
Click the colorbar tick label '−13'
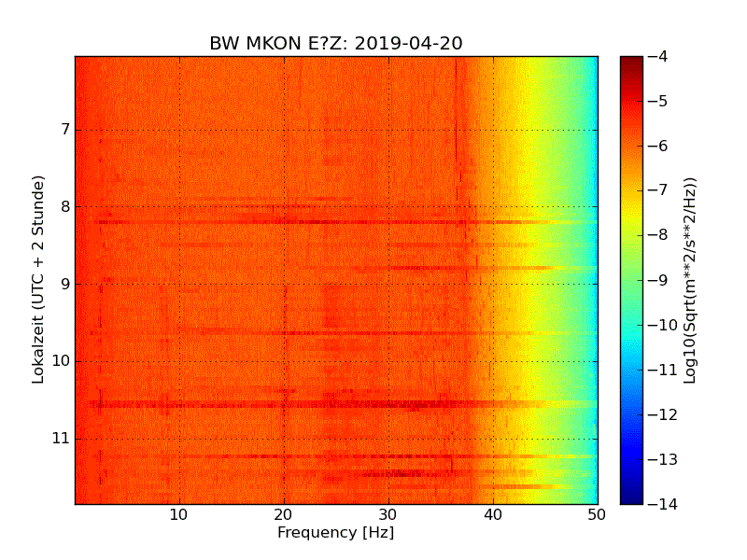(x=663, y=459)
